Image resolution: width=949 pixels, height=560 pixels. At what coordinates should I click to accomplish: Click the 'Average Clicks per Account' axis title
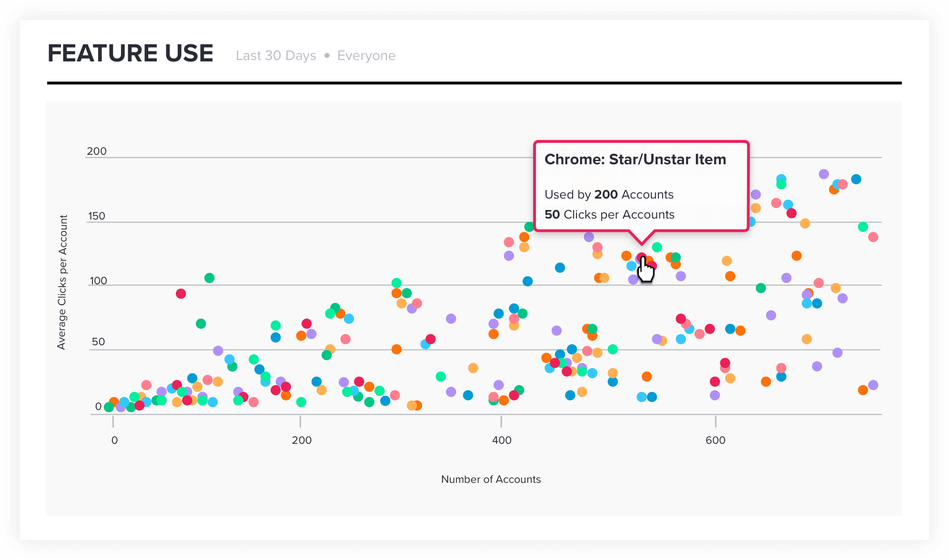61,282
